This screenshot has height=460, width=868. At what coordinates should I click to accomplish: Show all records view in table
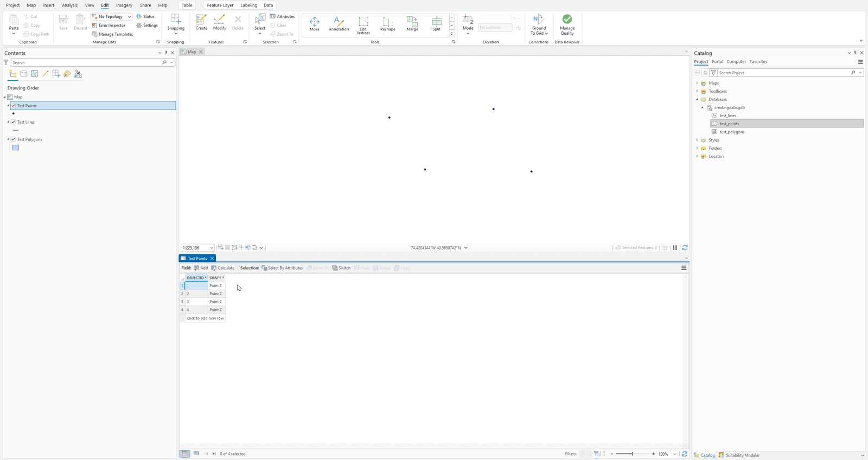185,454
